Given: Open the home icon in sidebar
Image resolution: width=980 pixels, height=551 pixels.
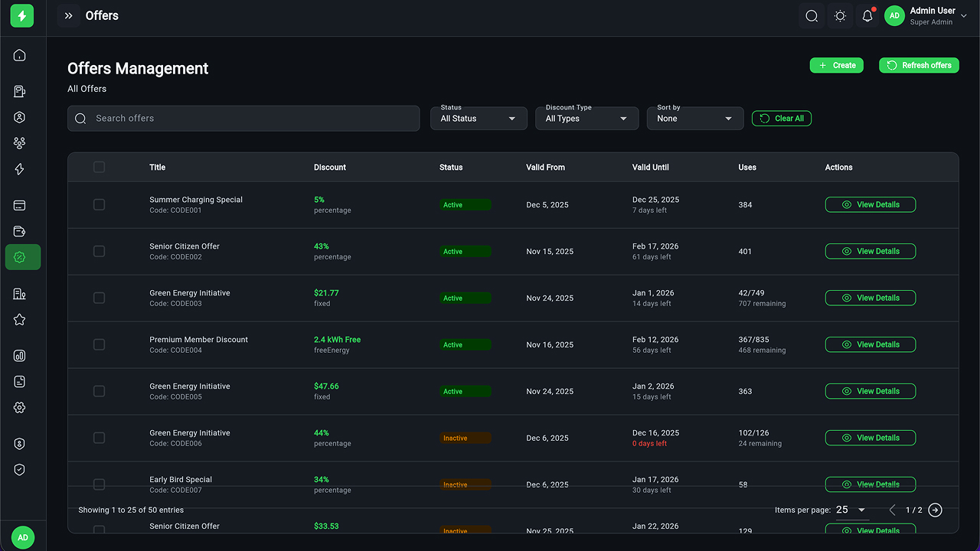Looking at the screenshot, I should tap(20, 55).
